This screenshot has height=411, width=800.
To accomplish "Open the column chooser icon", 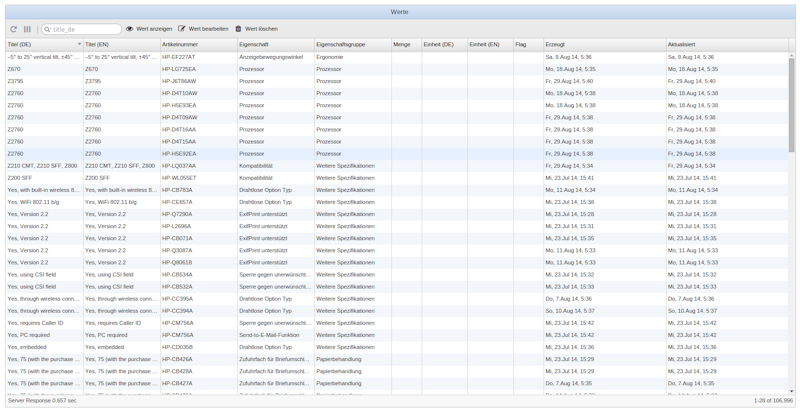I will (x=27, y=29).
